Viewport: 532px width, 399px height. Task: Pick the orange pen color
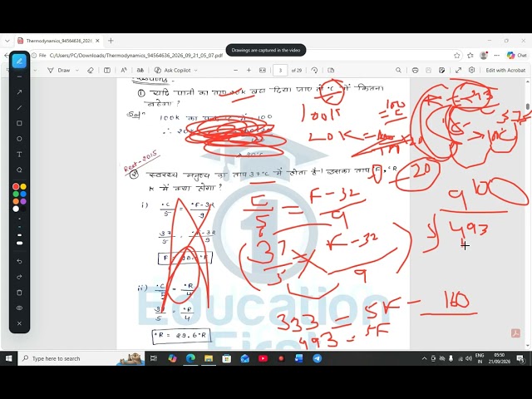point(16,201)
